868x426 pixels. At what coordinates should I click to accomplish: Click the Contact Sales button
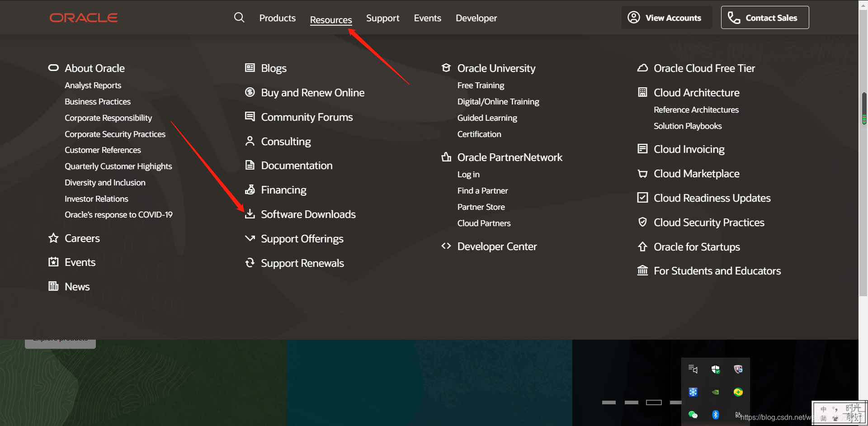click(765, 18)
